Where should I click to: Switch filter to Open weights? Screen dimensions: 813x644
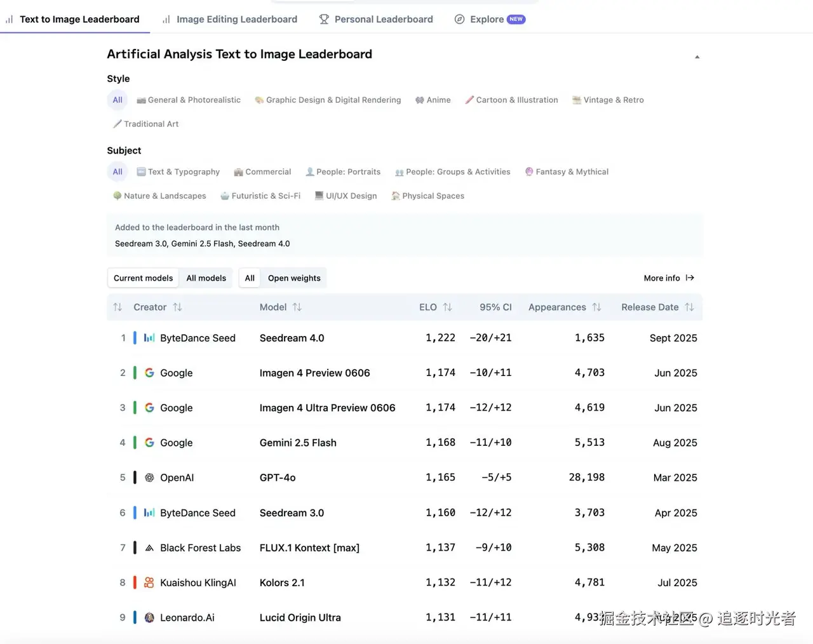coord(294,278)
